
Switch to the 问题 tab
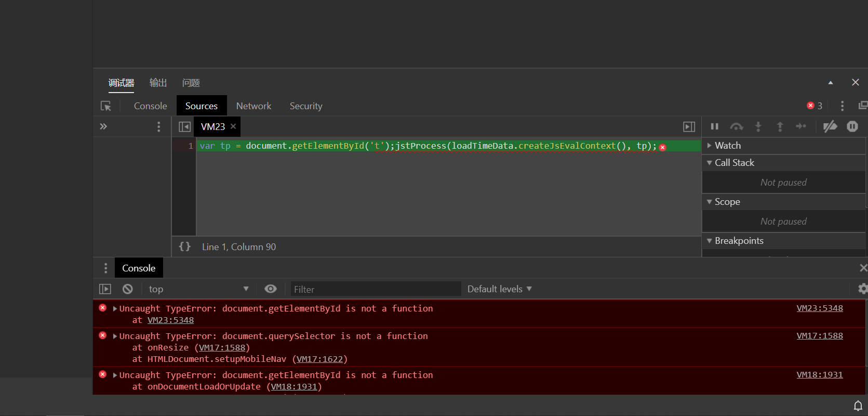coord(191,83)
